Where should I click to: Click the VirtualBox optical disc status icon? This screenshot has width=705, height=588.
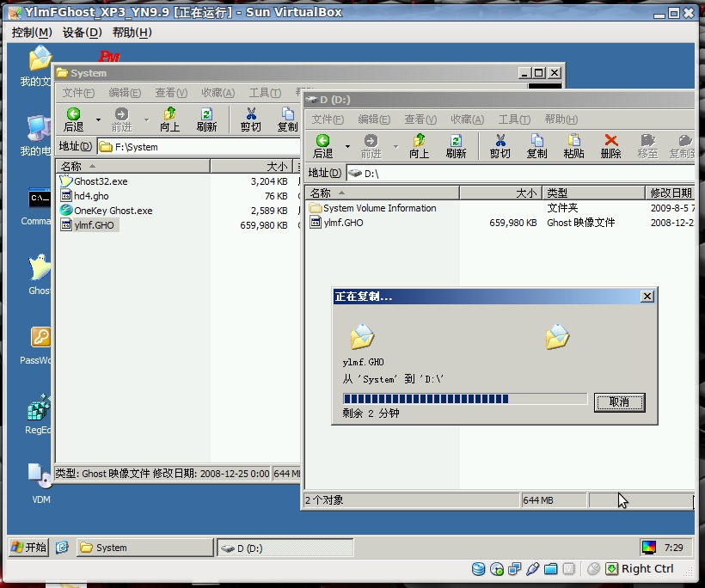click(x=497, y=569)
